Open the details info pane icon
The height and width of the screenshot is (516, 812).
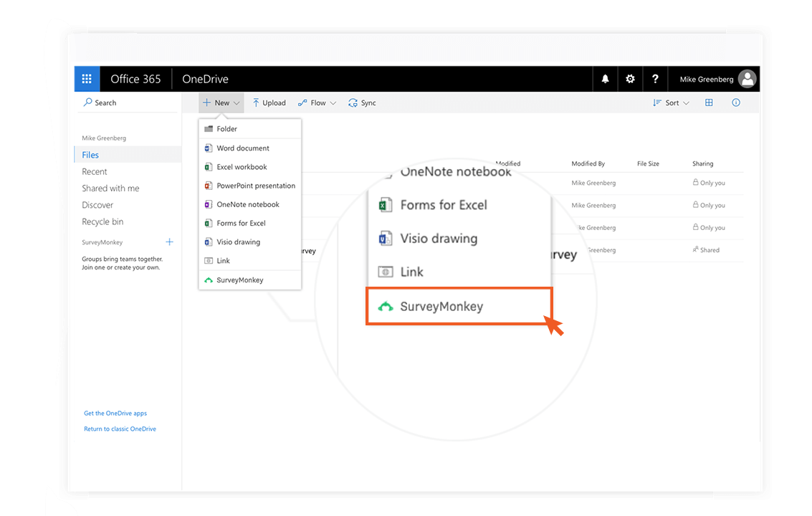click(x=735, y=103)
